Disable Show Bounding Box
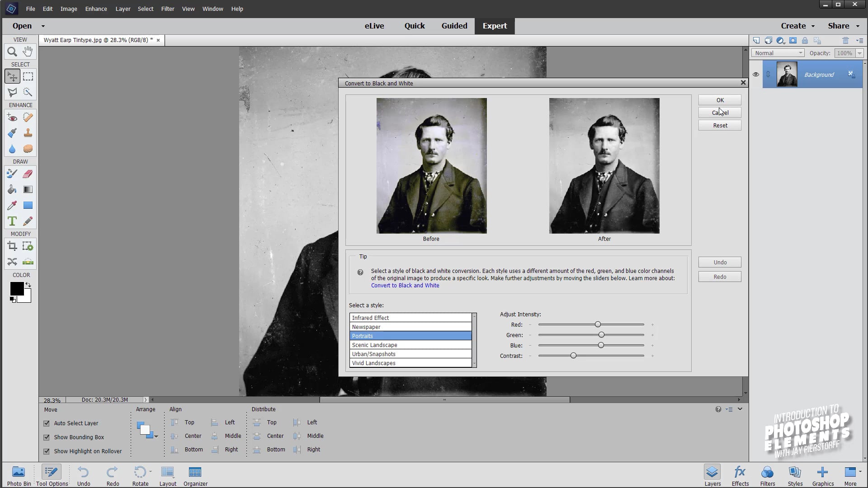868x488 pixels. pos(47,437)
